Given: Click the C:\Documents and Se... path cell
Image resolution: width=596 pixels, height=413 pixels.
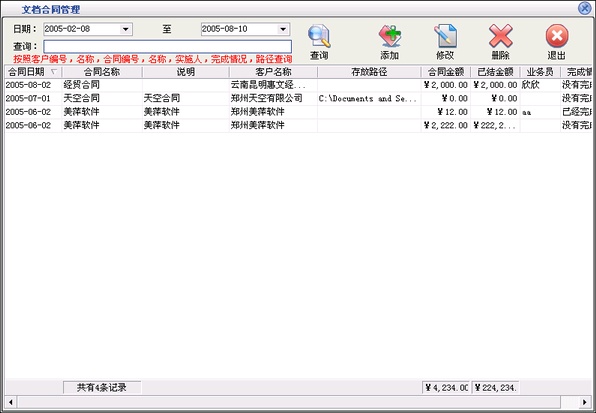Looking at the screenshot, I should 368,98.
